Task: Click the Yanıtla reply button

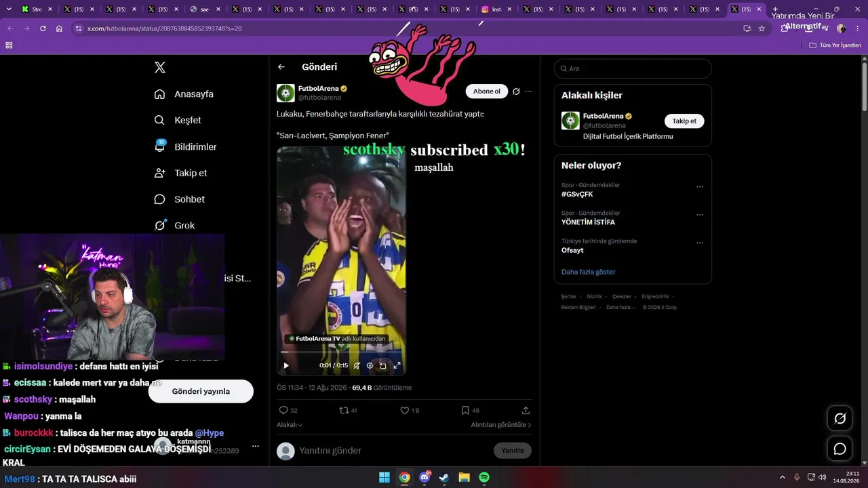Action: tap(513, 451)
